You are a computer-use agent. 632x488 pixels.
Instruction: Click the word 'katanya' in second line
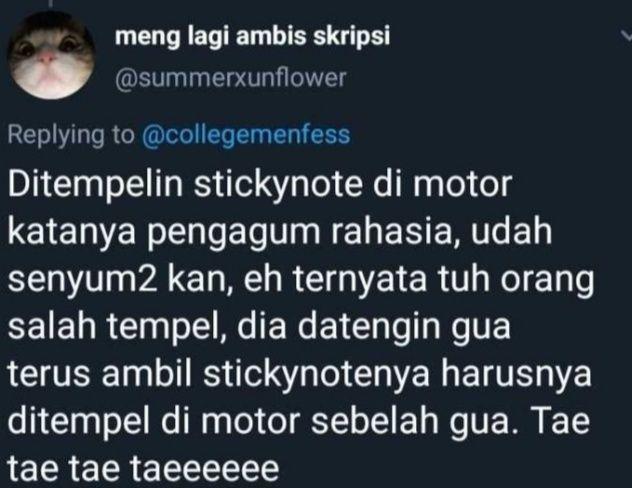click(x=72, y=233)
